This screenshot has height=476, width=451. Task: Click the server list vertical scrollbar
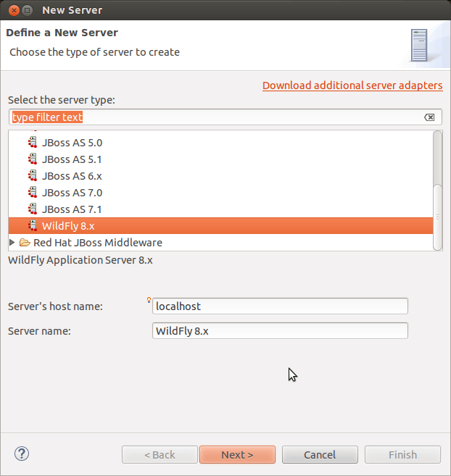[438, 191]
